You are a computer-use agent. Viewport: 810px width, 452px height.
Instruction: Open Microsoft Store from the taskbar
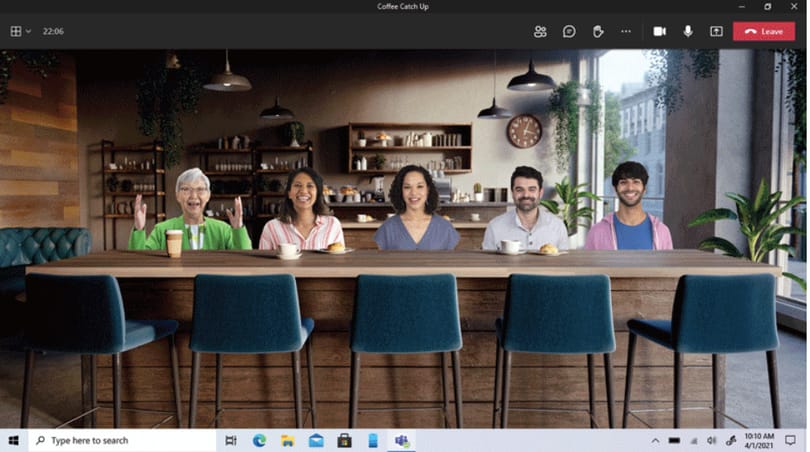(345, 441)
